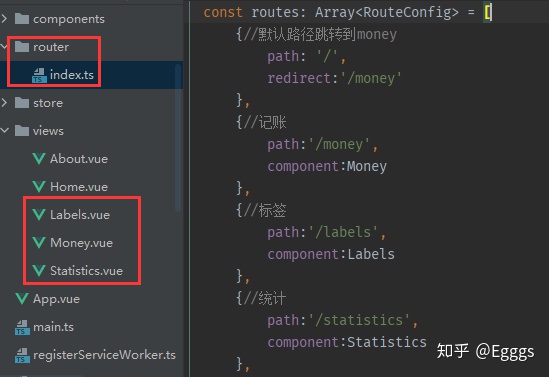Collapse the views folder chevron
The height and width of the screenshot is (377, 549).
click(x=5, y=131)
